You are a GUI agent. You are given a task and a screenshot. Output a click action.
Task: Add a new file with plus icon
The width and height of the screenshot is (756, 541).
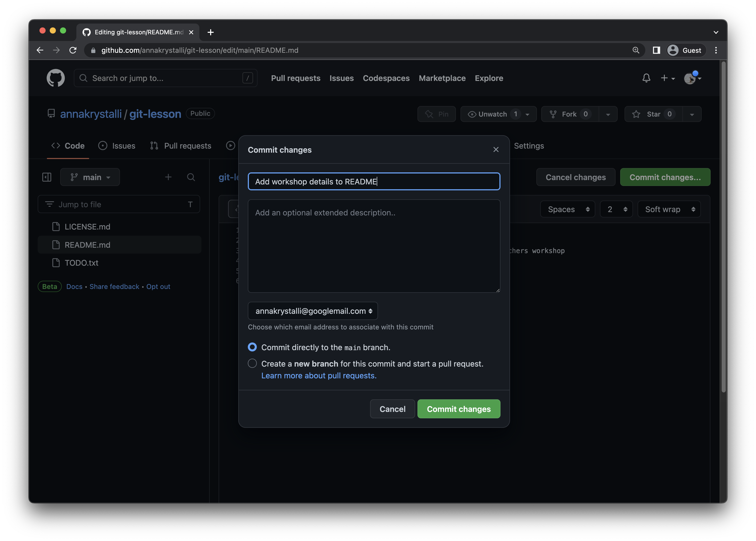point(168,177)
